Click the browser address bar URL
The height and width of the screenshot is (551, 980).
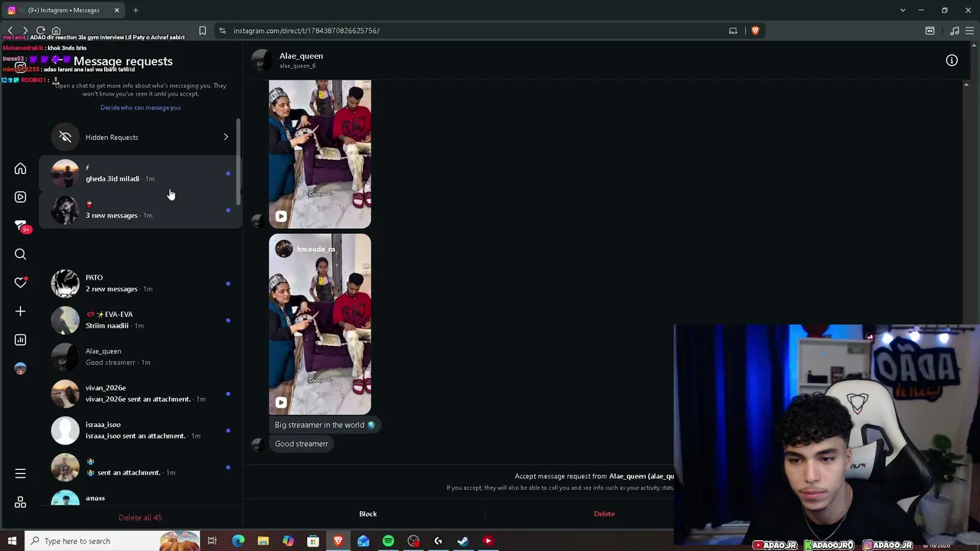[x=306, y=31]
